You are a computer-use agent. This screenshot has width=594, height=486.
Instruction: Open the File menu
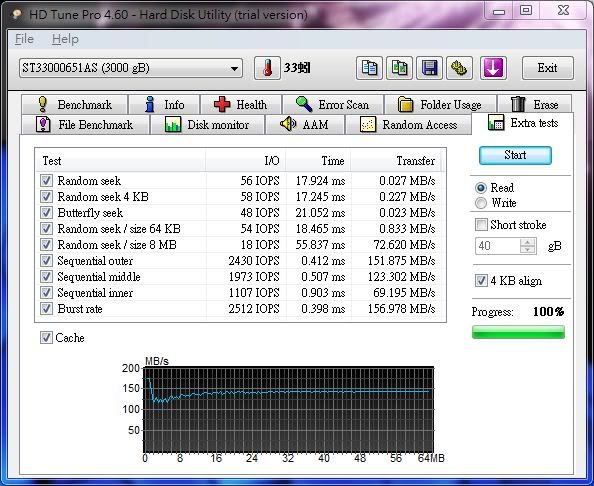point(24,39)
